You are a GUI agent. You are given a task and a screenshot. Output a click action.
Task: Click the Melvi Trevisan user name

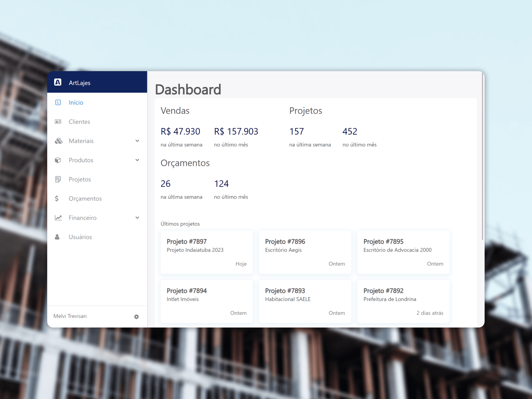click(70, 316)
